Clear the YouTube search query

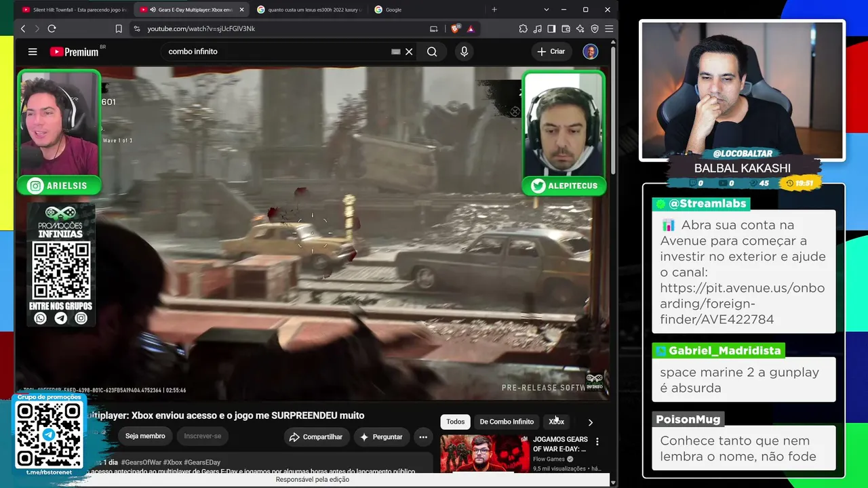409,52
